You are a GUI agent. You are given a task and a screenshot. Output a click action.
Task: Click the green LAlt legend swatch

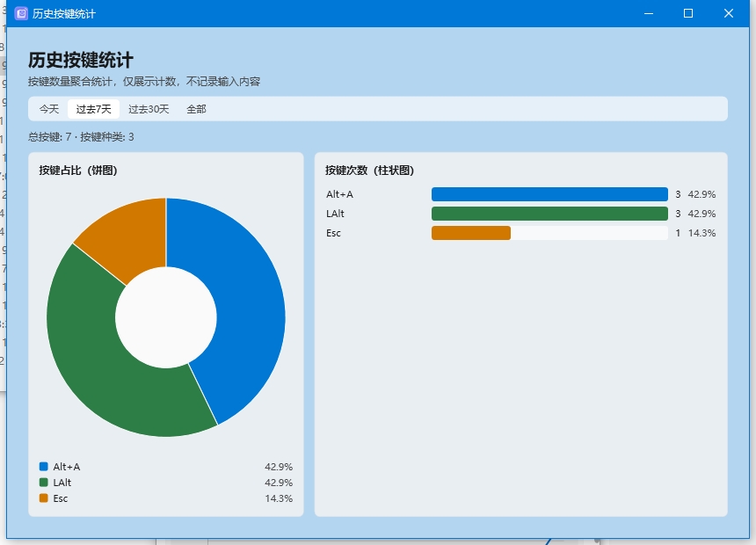coord(43,483)
